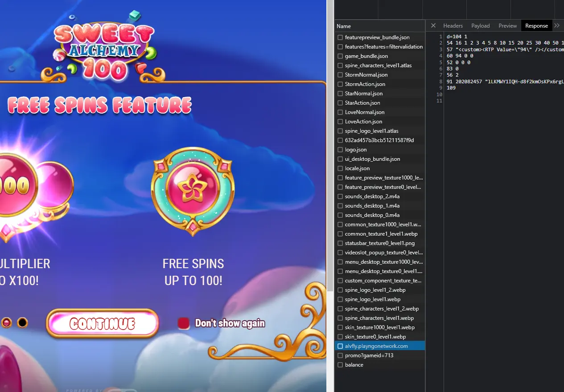This screenshot has width=564, height=392.
Task: Click the file icon beside StormNormal.json
Action: tap(340, 75)
